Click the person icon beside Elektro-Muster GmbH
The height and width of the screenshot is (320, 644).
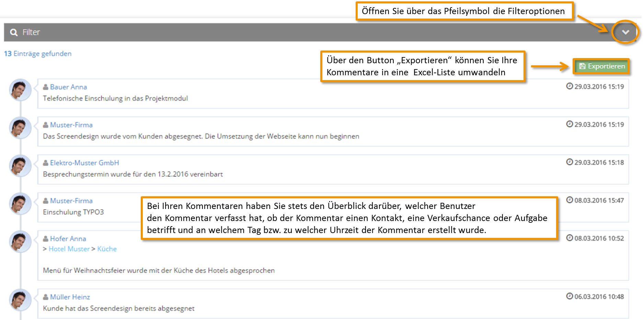coord(46,163)
